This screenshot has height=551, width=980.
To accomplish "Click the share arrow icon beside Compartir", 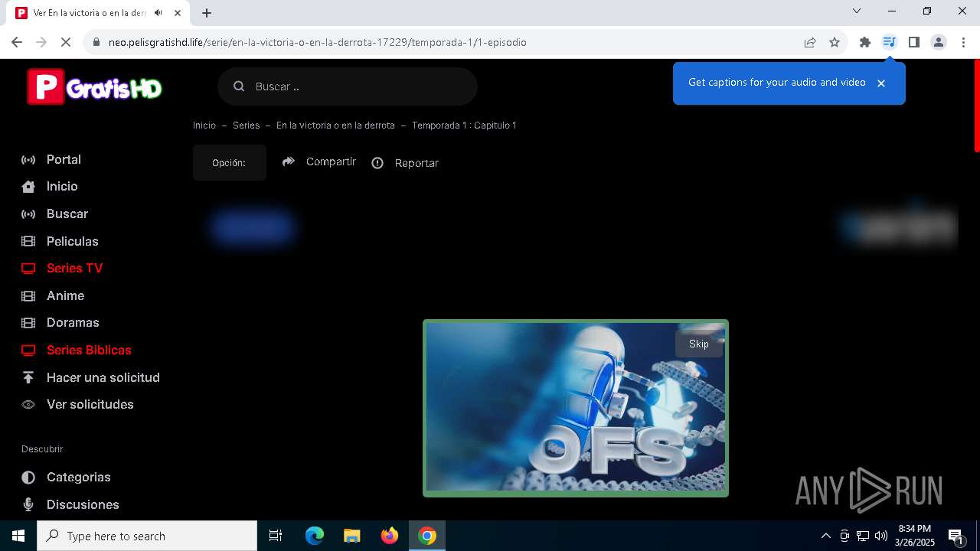I will coord(289,161).
